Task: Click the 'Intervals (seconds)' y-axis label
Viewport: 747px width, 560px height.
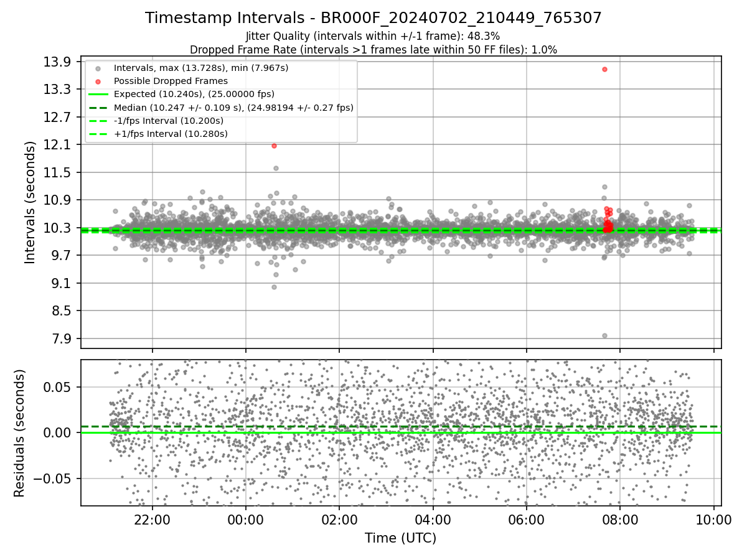Action: pyautogui.click(x=31, y=202)
